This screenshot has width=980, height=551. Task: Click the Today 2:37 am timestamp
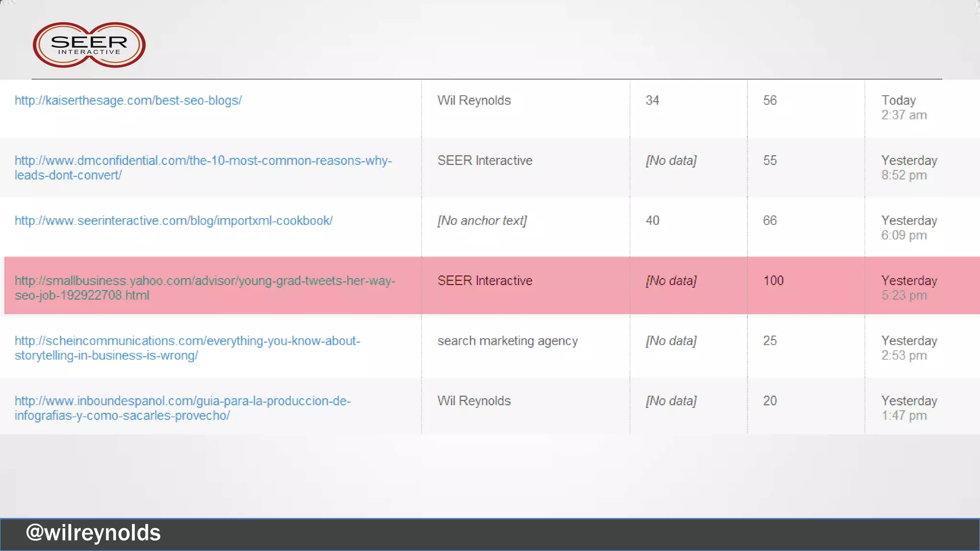pyautogui.click(x=903, y=108)
